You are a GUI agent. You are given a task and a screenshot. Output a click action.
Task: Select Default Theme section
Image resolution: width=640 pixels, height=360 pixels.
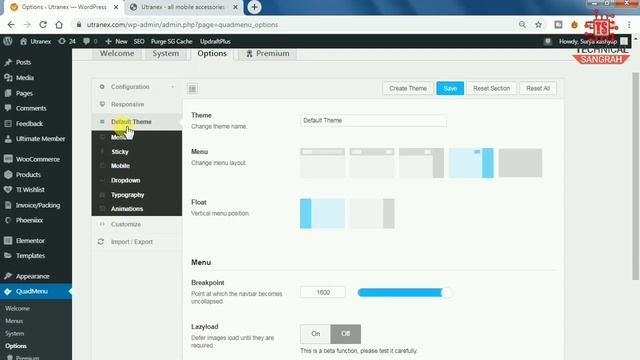(137, 122)
